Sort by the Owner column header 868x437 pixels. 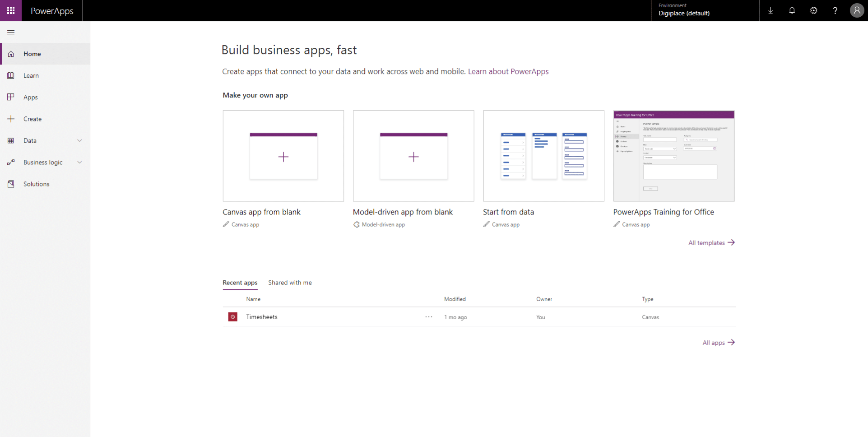(x=544, y=299)
